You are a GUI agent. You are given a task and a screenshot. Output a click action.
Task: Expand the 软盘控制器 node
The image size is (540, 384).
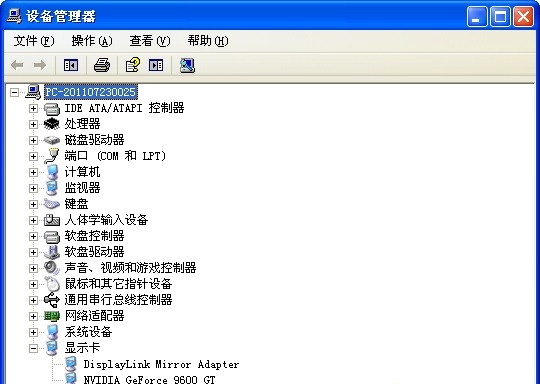click(x=33, y=236)
